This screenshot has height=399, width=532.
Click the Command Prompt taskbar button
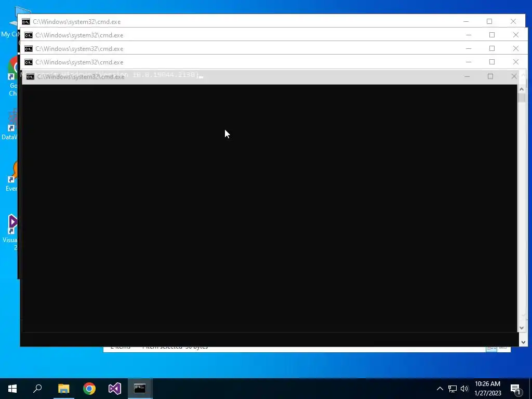click(x=140, y=389)
